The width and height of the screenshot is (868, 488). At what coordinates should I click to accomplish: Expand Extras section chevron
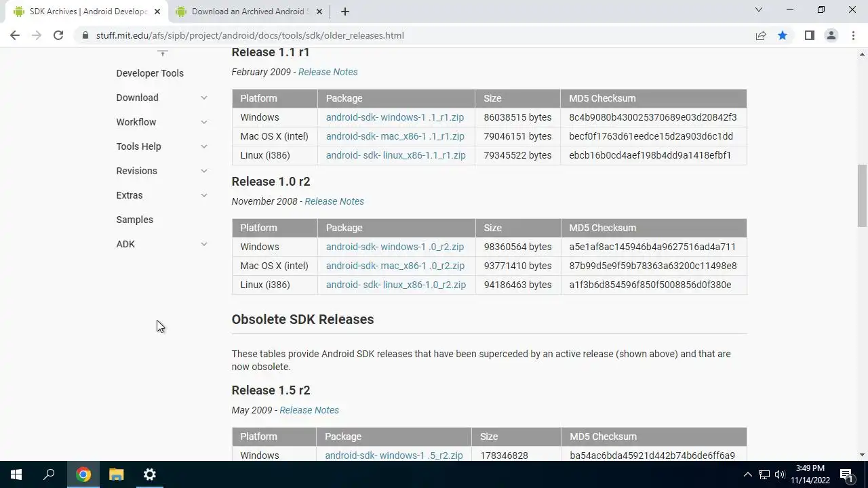203,195
